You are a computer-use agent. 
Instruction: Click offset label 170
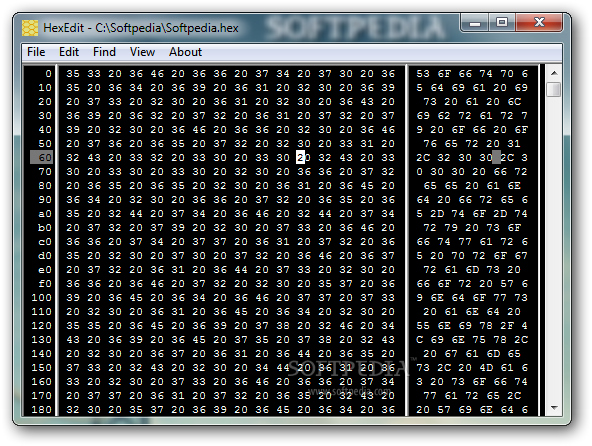(x=42, y=395)
